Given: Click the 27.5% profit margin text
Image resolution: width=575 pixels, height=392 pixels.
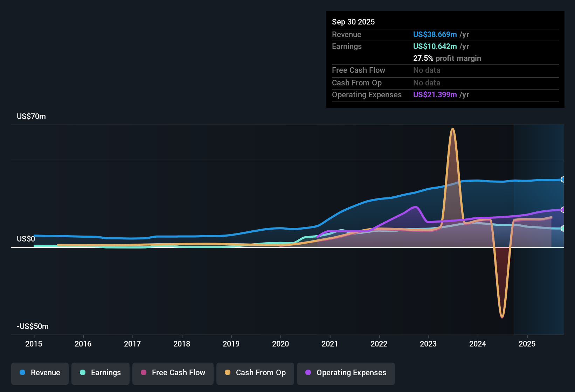Looking at the screenshot, I should click(447, 58).
